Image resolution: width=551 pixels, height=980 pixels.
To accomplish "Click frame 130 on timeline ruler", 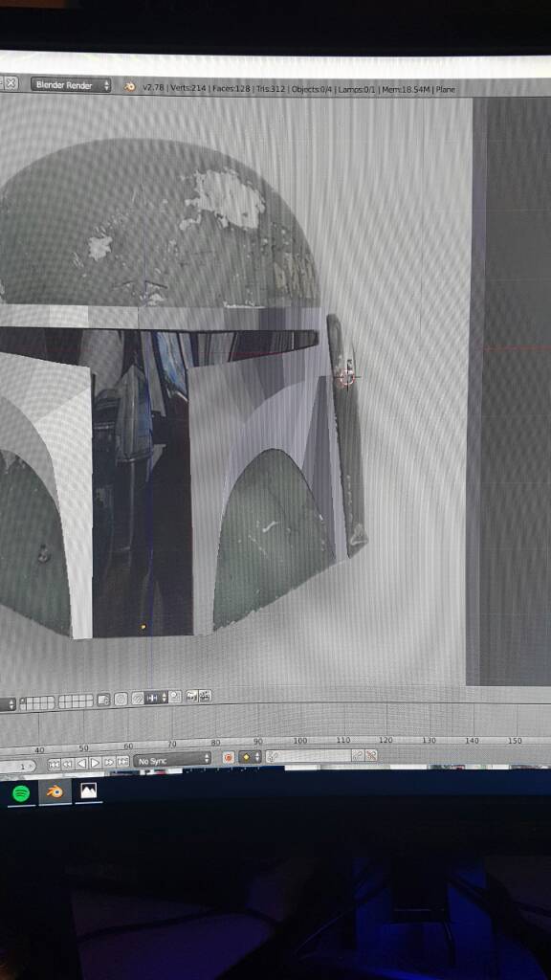I will coord(429,740).
